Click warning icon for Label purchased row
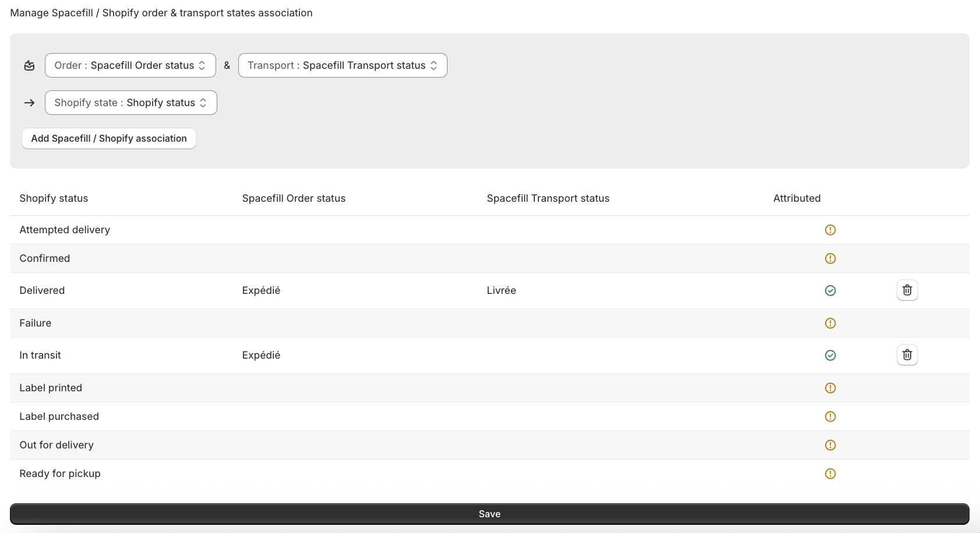This screenshot has height=533, width=980. point(830,416)
